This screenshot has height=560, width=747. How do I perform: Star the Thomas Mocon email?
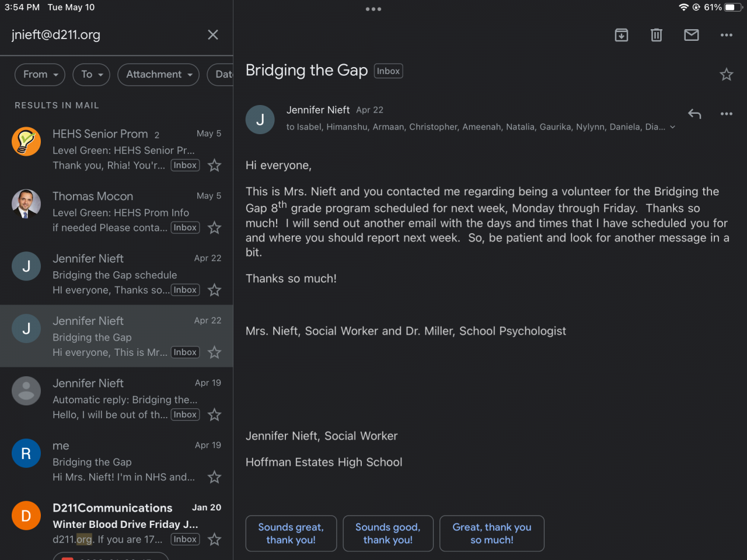(x=215, y=228)
